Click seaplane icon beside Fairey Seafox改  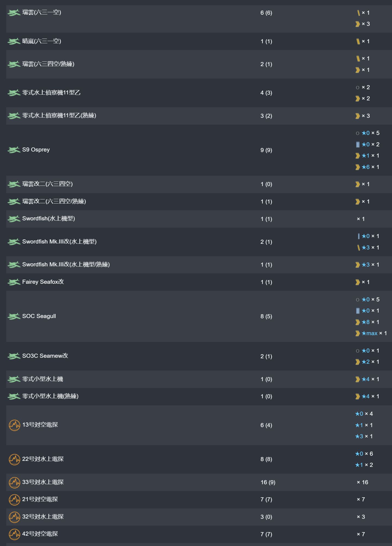click(x=14, y=282)
